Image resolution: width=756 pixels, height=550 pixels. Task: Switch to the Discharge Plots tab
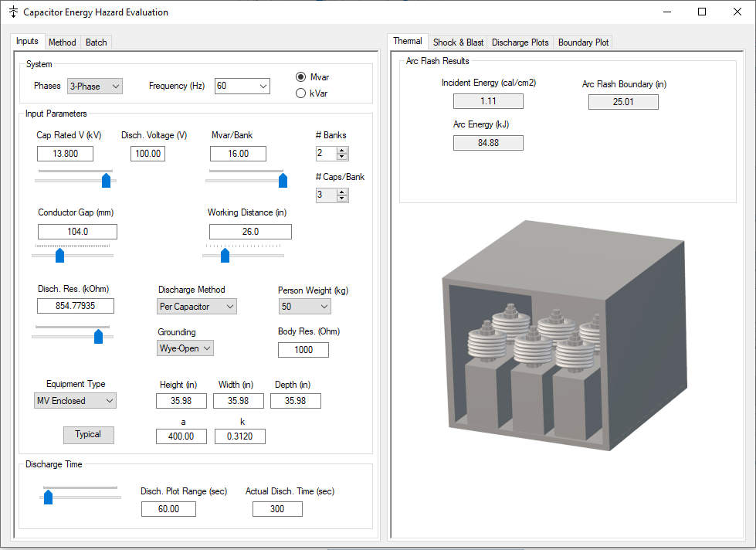point(520,42)
